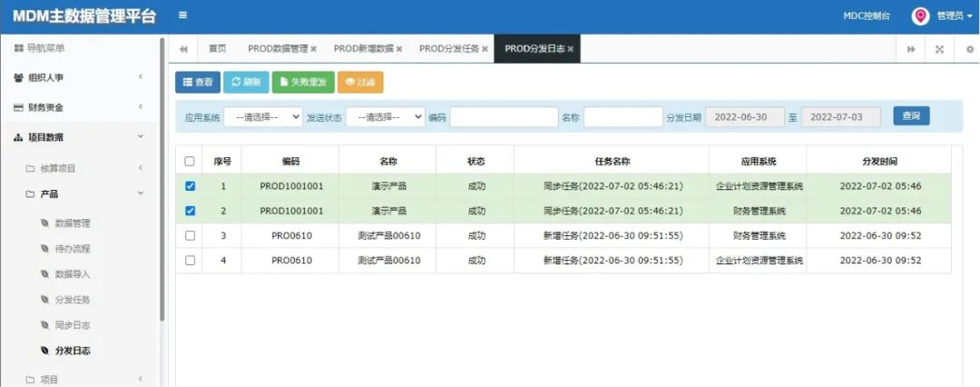Open the 同步日志 menu item

tap(73, 325)
